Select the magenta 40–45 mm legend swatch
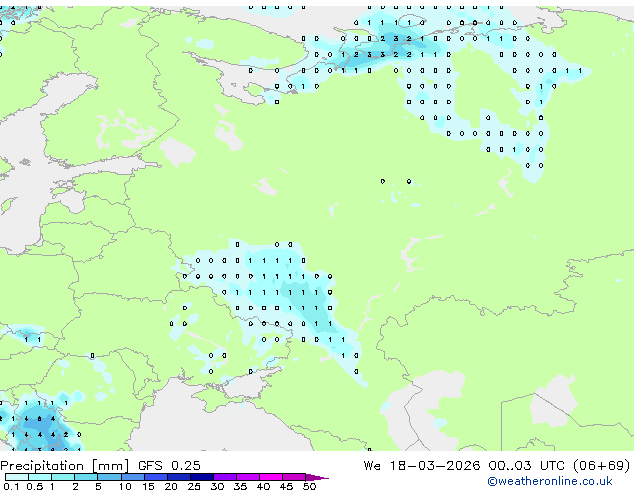This screenshot has width=634, height=490. 271,477
